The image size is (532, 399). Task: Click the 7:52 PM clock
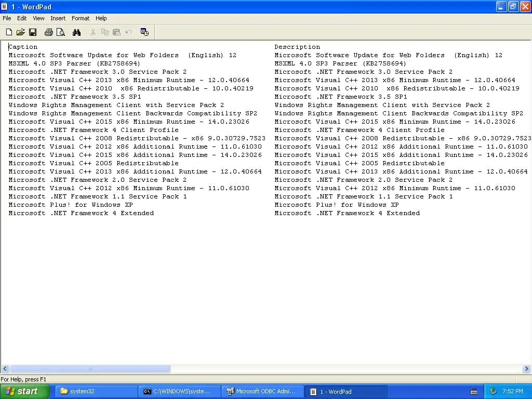[x=513, y=391]
